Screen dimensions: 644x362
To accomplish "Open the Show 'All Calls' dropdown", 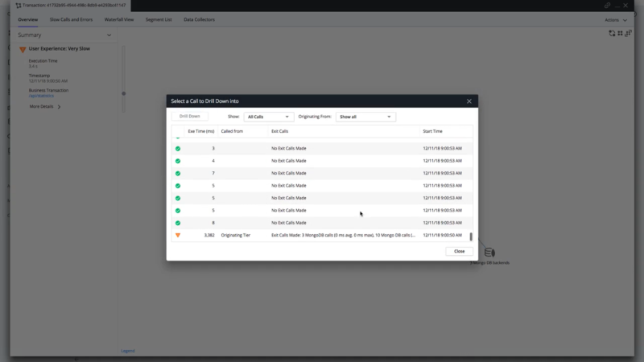I will click(268, 117).
